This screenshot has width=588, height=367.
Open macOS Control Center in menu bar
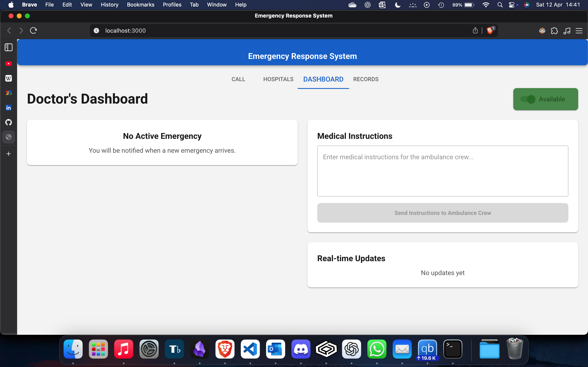click(512, 5)
